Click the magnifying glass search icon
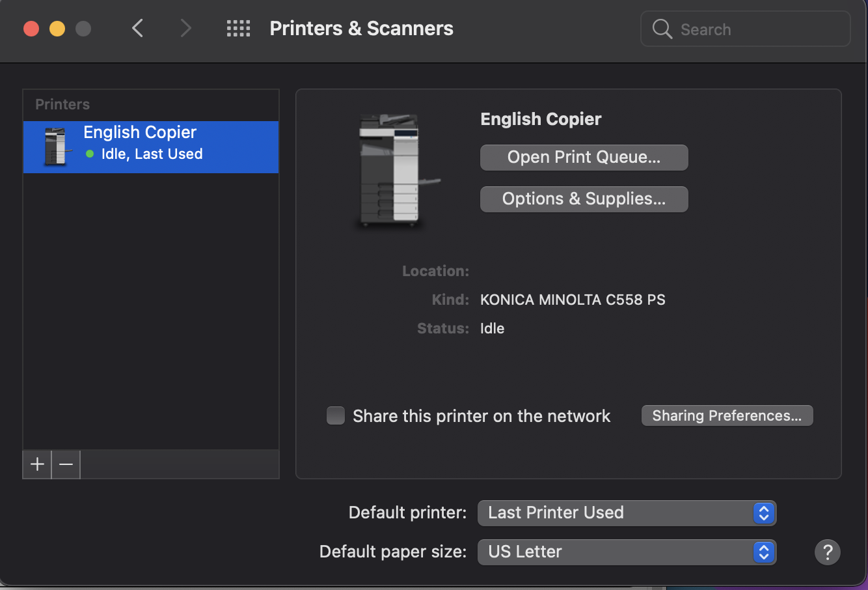Image resolution: width=868 pixels, height=590 pixels. tap(662, 29)
